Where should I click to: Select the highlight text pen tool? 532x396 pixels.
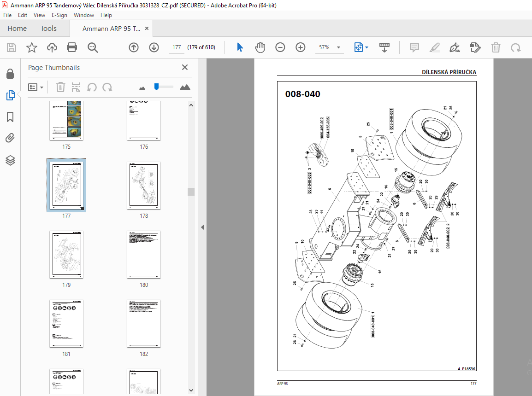pyautogui.click(x=435, y=47)
